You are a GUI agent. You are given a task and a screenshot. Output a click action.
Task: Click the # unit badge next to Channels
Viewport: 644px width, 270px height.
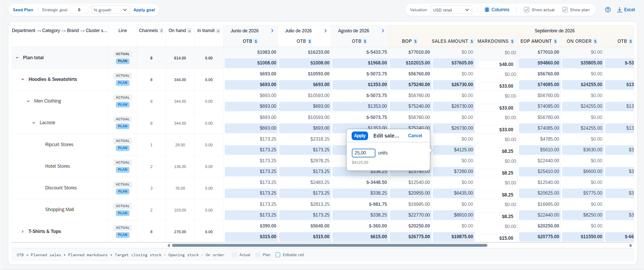pyautogui.click(x=162, y=31)
